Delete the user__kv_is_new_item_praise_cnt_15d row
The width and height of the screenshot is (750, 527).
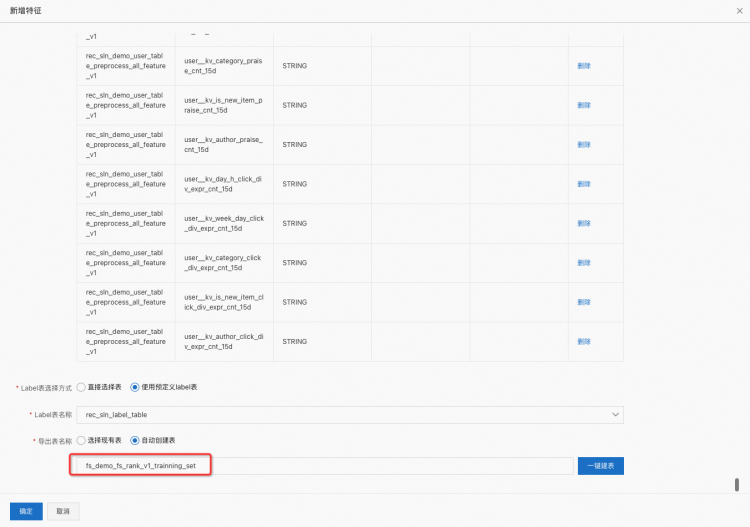click(584, 105)
